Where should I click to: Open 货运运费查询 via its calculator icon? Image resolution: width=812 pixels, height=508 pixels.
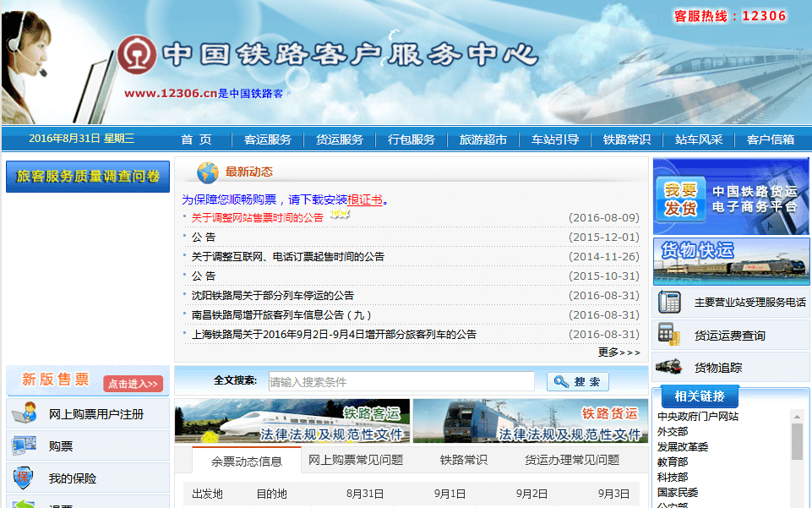click(x=670, y=334)
